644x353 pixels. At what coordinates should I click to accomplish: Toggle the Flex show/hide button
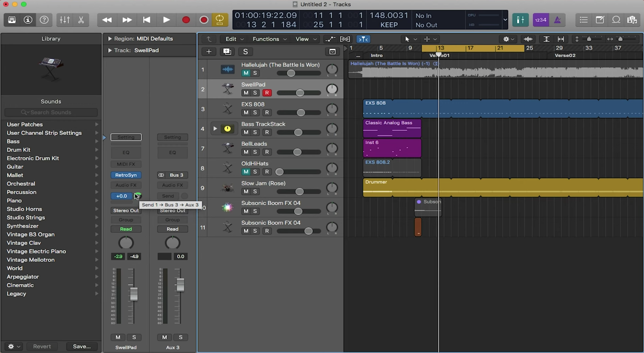[345, 39]
